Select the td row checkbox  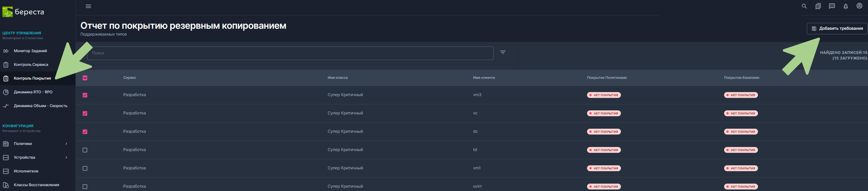[x=85, y=150]
